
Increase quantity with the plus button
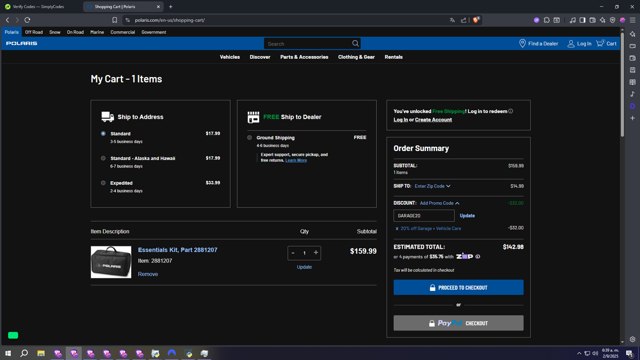pos(316,253)
